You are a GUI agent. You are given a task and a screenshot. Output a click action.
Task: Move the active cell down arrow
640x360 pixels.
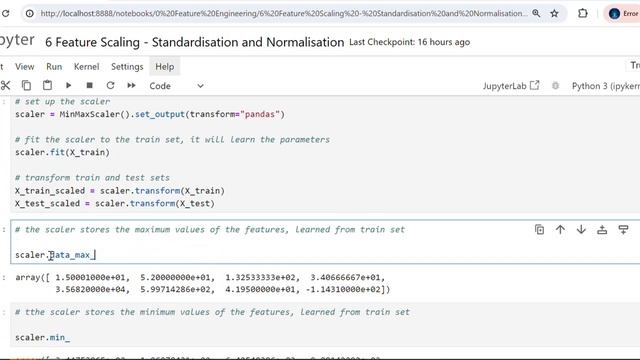point(581,229)
